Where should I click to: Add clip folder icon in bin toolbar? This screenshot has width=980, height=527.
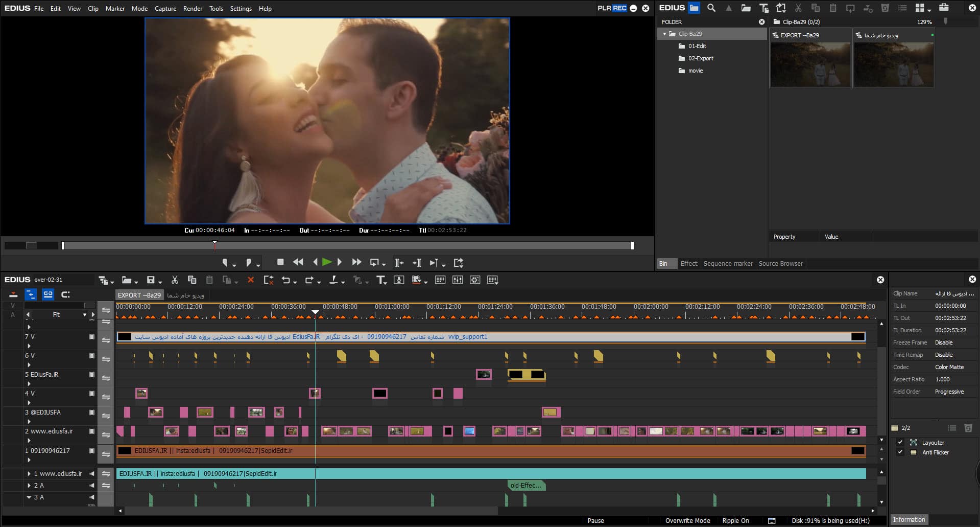(746, 8)
